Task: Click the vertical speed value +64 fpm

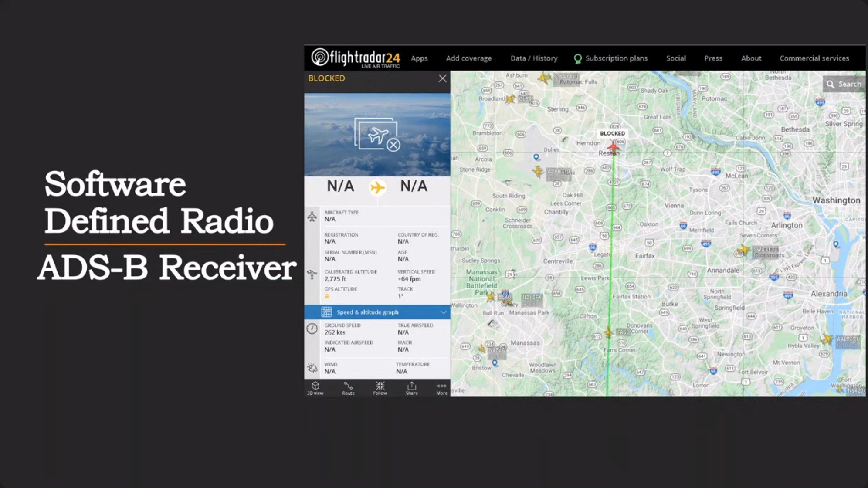Action: pyautogui.click(x=409, y=279)
